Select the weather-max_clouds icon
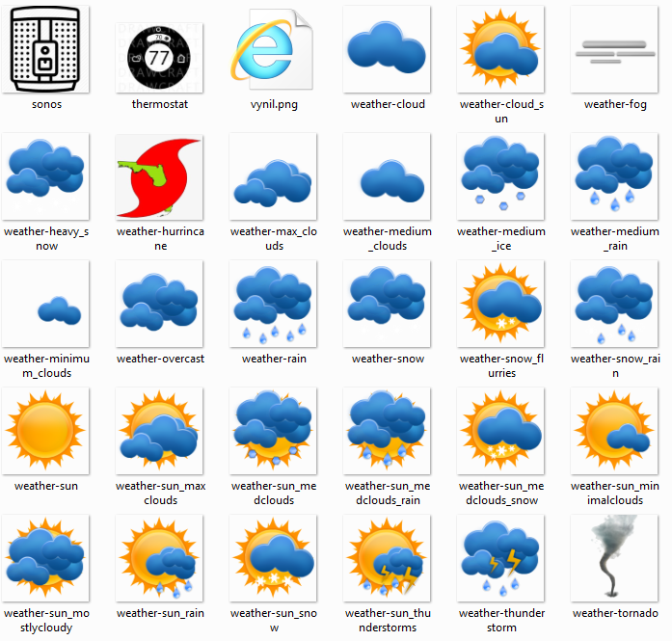 point(273,176)
